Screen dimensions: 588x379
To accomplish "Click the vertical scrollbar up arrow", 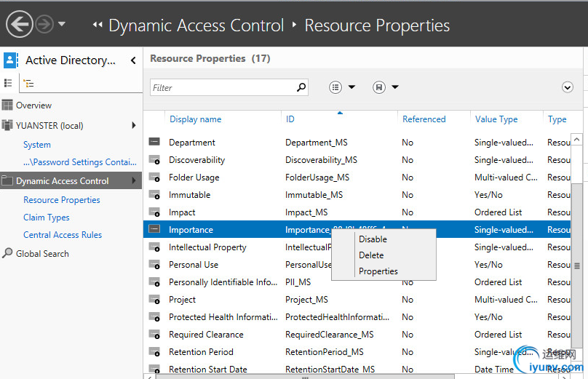I will click(577, 140).
